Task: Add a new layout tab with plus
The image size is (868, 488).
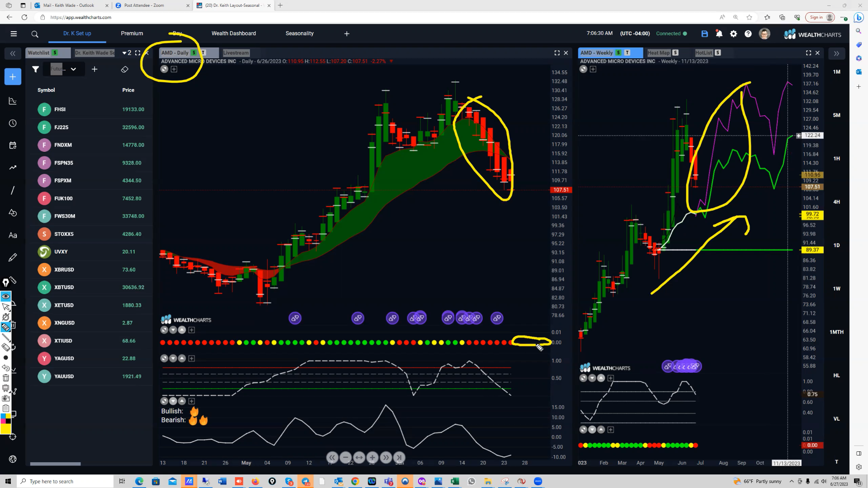Action: [347, 33]
